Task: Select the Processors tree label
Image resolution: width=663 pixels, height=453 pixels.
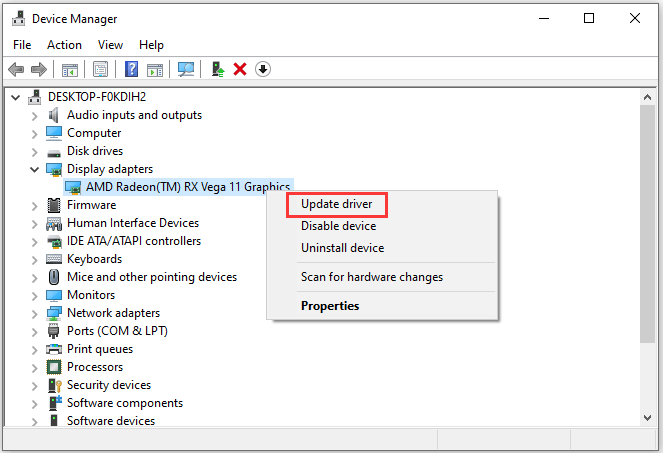Action: [95, 367]
